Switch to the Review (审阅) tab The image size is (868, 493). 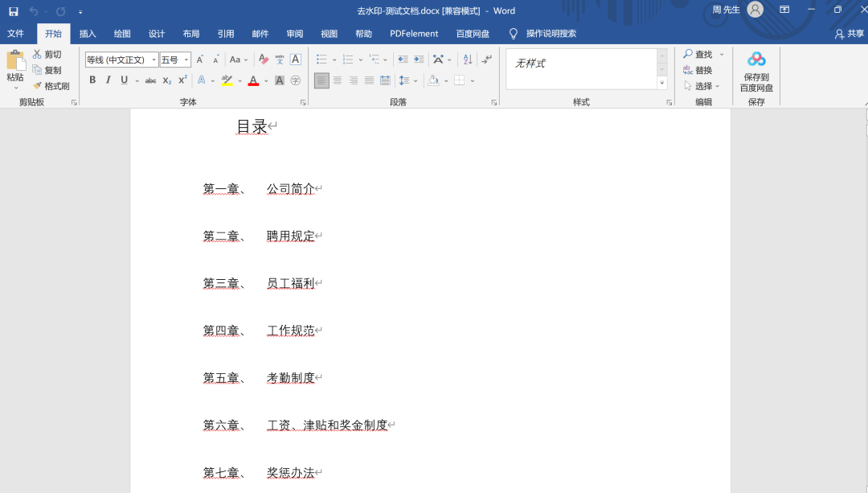point(294,34)
